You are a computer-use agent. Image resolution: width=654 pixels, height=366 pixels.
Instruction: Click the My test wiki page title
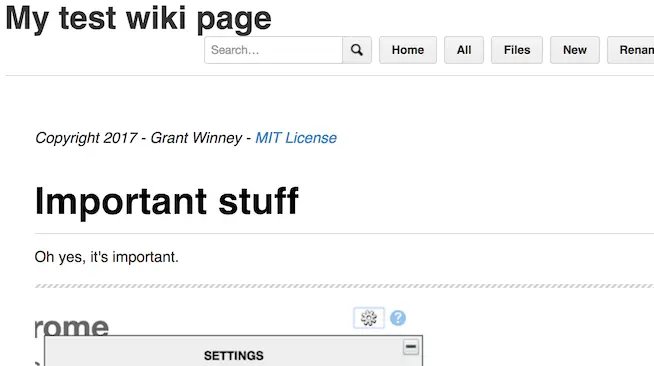click(x=138, y=19)
